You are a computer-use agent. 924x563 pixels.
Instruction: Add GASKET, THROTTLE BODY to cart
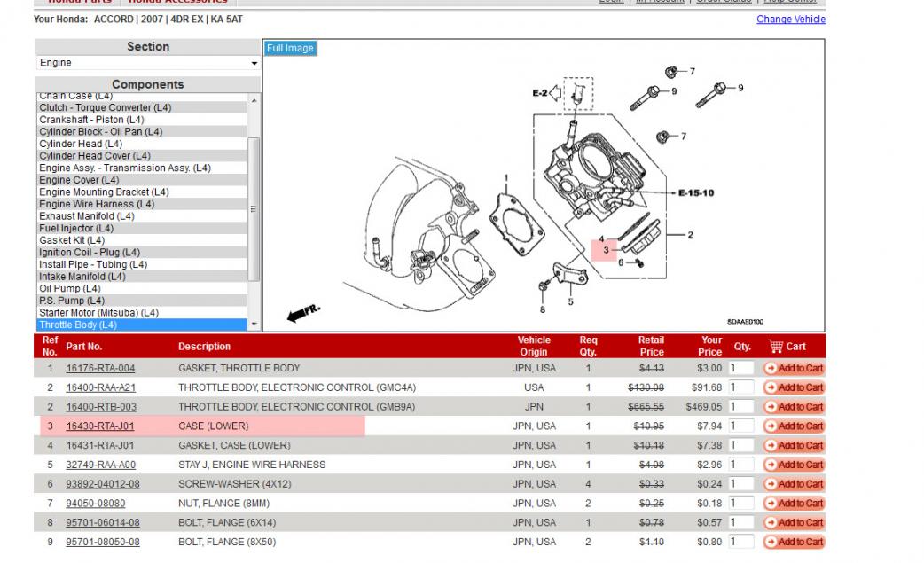pos(794,368)
